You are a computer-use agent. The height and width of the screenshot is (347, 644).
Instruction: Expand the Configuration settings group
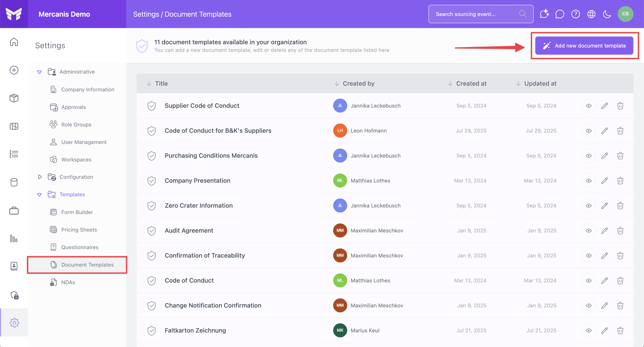[x=39, y=177]
